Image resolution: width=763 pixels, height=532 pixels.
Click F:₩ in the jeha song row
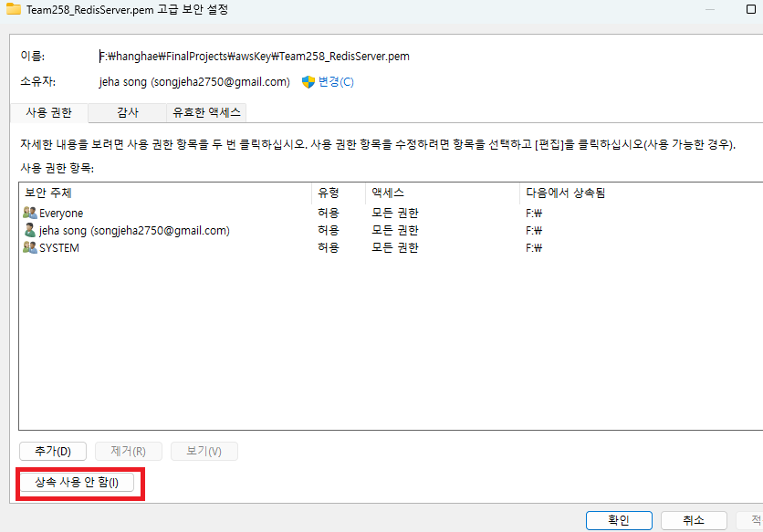(x=534, y=230)
